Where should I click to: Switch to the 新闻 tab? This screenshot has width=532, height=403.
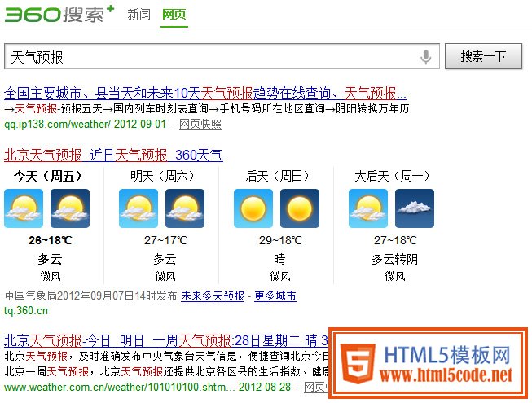point(138,14)
